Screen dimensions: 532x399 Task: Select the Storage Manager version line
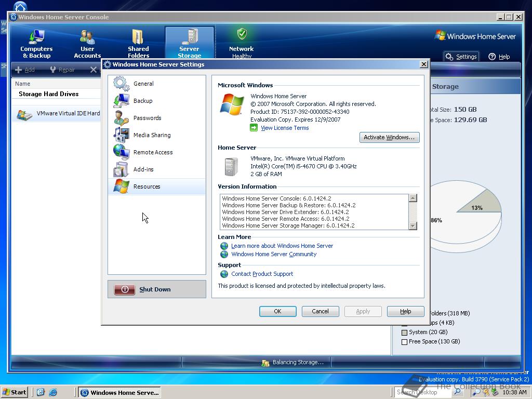[288, 225]
